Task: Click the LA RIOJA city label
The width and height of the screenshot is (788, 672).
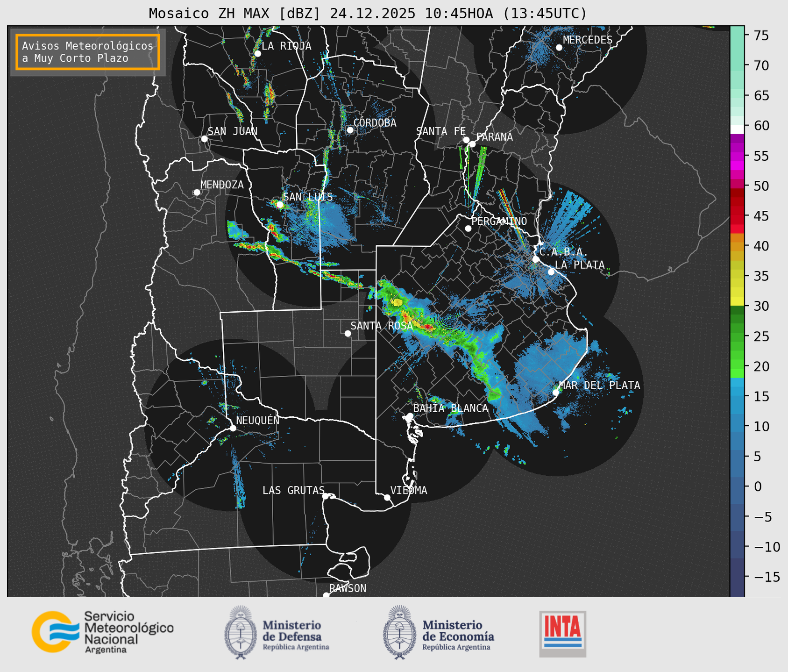Action: (x=286, y=46)
